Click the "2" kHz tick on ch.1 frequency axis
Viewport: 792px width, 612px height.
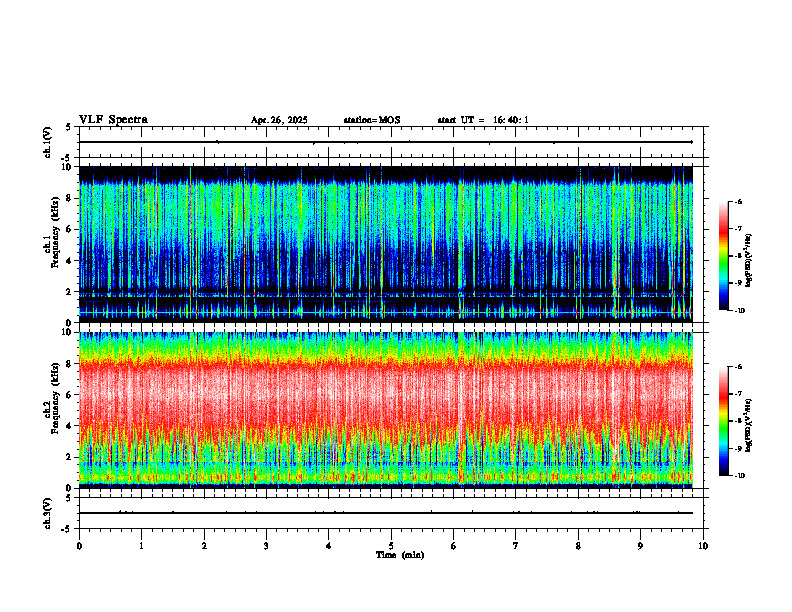point(70,292)
